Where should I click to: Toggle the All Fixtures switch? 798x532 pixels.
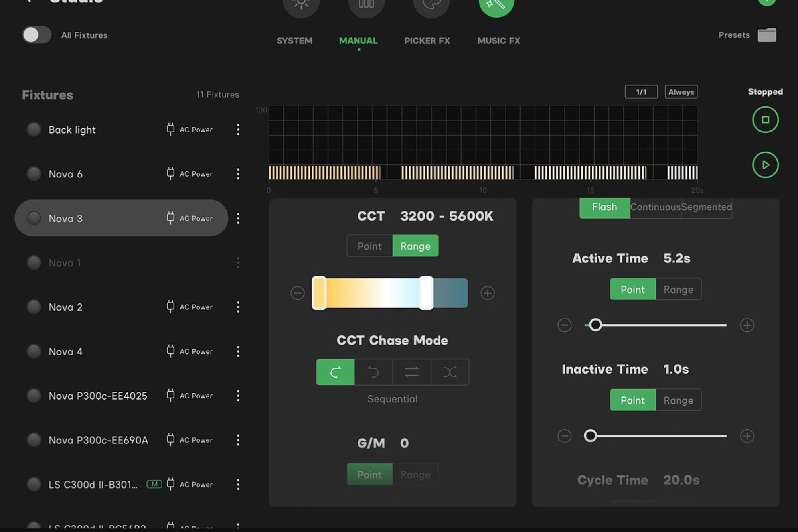pos(37,35)
